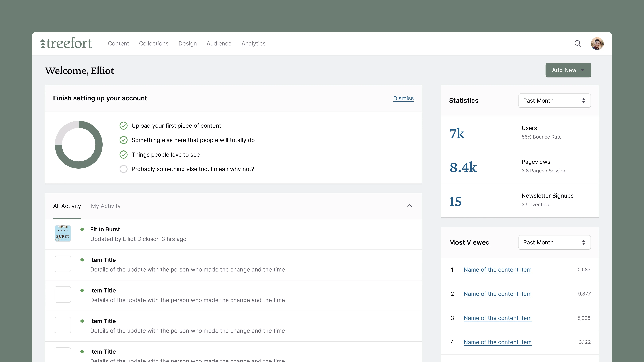Open rank 1 content item link (10,687 views)
This screenshot has width=644, height=362.
(497, 270)
